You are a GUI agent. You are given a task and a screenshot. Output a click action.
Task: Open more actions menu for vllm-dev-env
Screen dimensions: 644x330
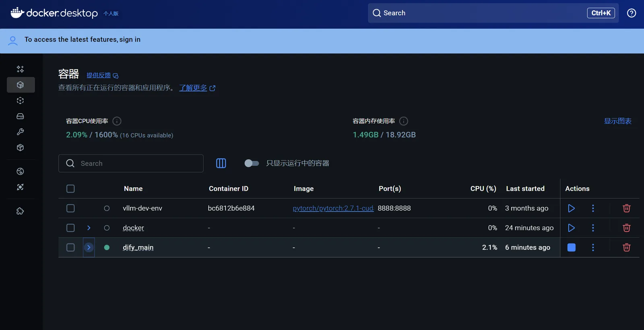(x=593, y=208)
